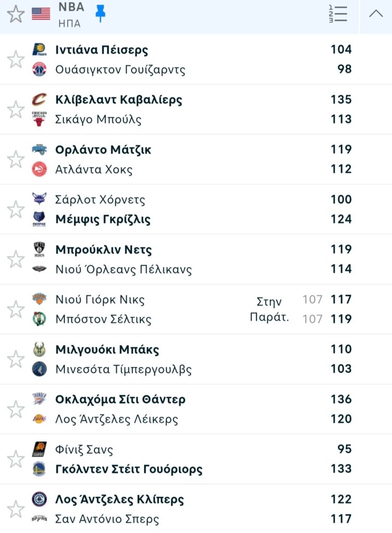Screen dimensions: 392x533
Task: Open Μπρούκλιν Νετς match details
Action: point(103,250)
